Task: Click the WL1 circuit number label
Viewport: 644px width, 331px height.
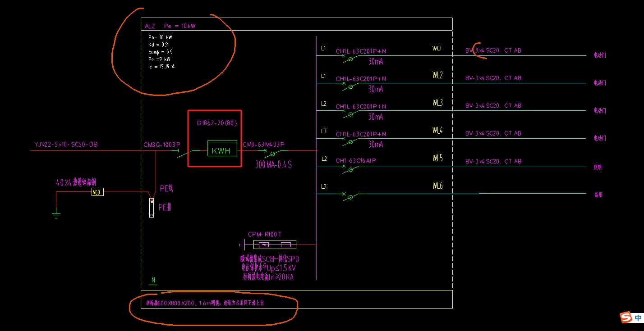Action: coord(437,48)
